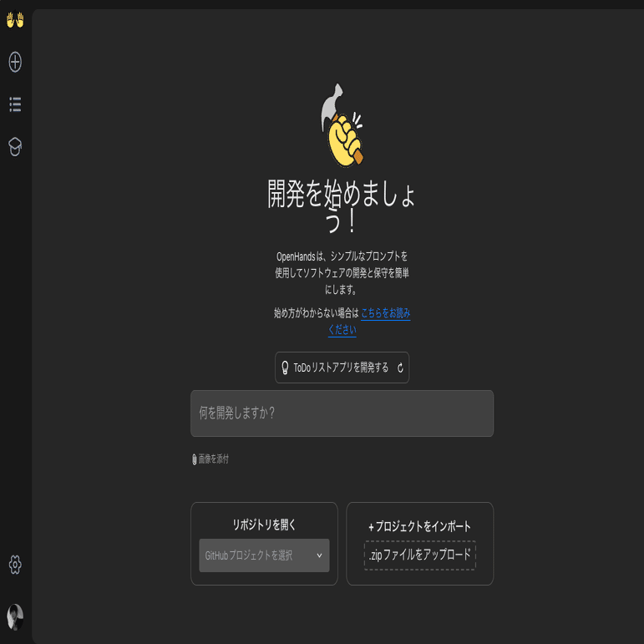Start a new project with plus icon
The height and width of the screenshot is (644, 644).
click(x=15, y=62)
